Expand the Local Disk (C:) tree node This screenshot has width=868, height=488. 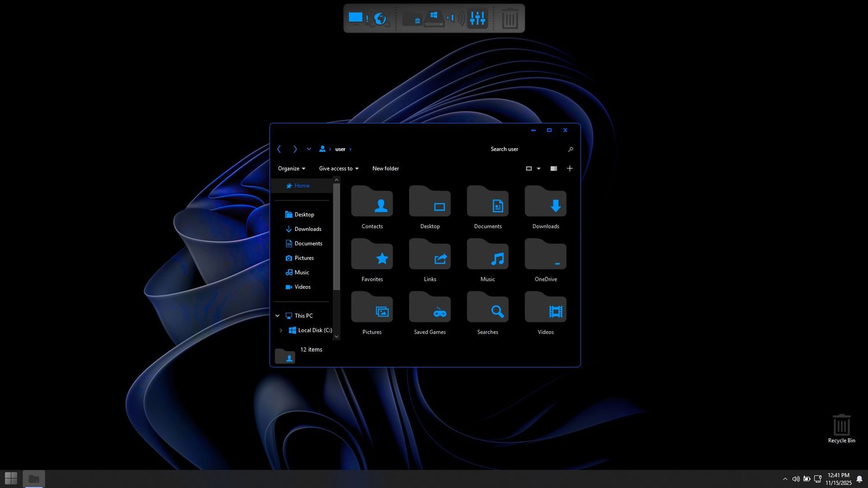pos(281,331)
